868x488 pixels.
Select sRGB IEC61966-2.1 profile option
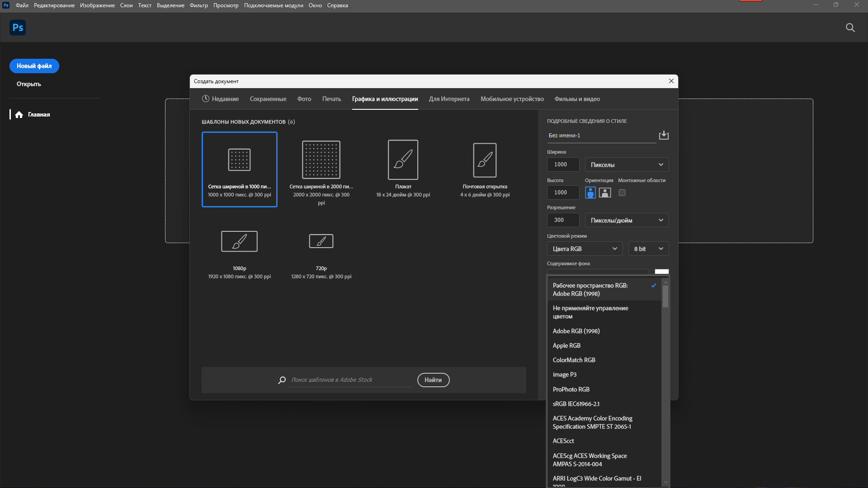pyautogui.click(x=604, y=404)
